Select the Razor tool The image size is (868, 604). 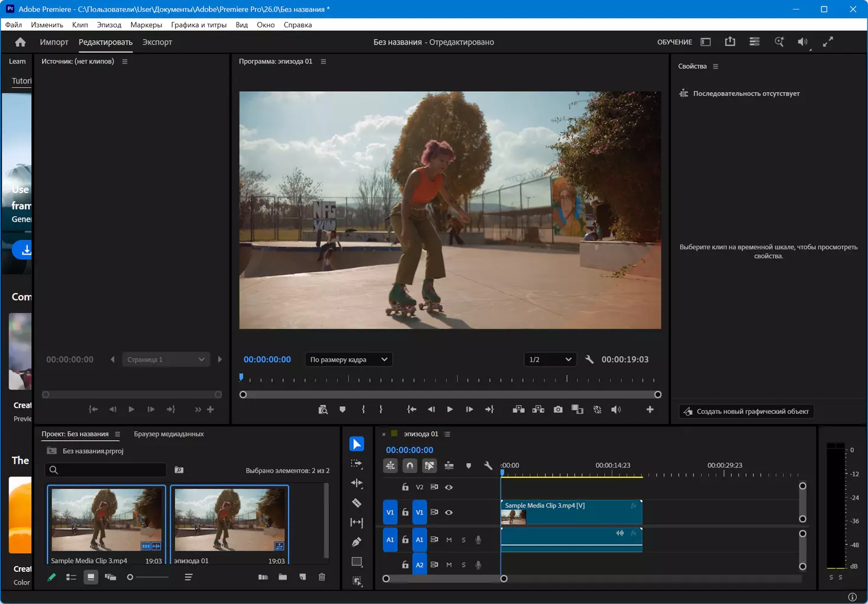[356, 503]
